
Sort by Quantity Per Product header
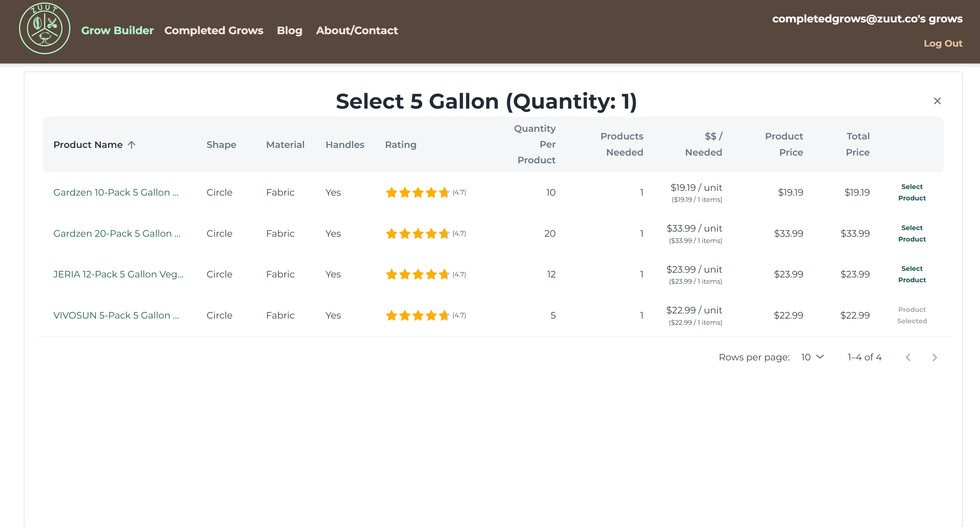pyautogui.click(x=535, y=144)
